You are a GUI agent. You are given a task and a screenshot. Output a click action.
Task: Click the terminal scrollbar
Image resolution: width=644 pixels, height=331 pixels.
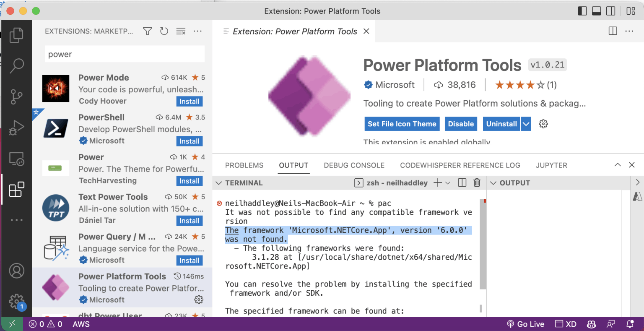483,245
